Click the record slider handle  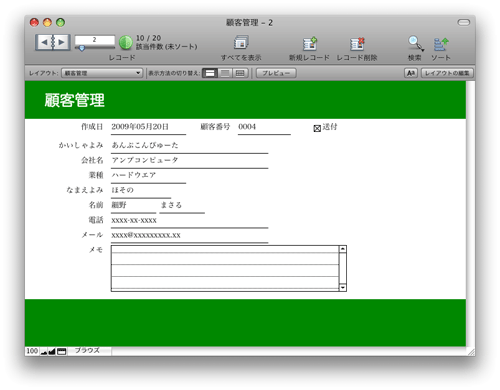pyautogui.click(x=82, y=48)
